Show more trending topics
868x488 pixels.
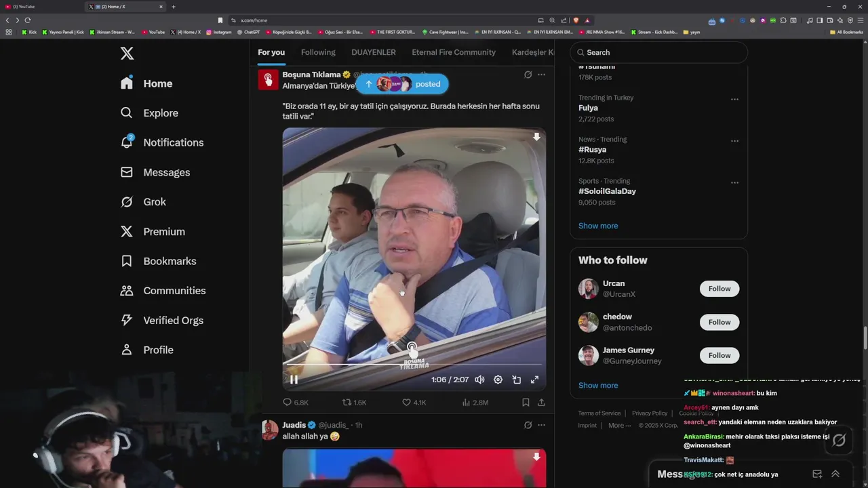click(598, 226)
